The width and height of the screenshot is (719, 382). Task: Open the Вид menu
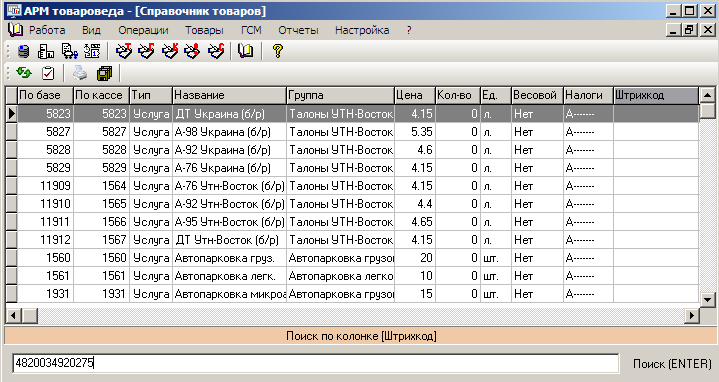point(91,30)
